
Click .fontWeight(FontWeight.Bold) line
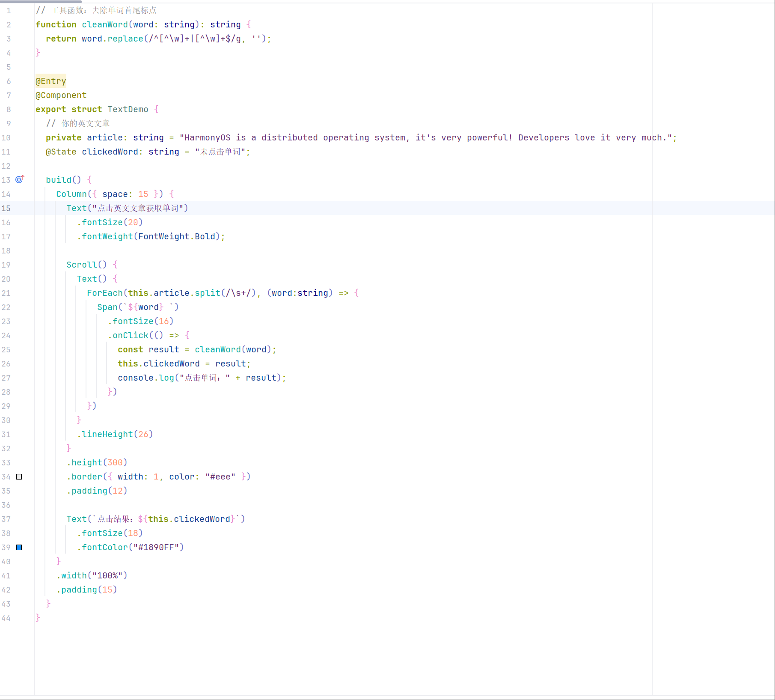point(151,236)
